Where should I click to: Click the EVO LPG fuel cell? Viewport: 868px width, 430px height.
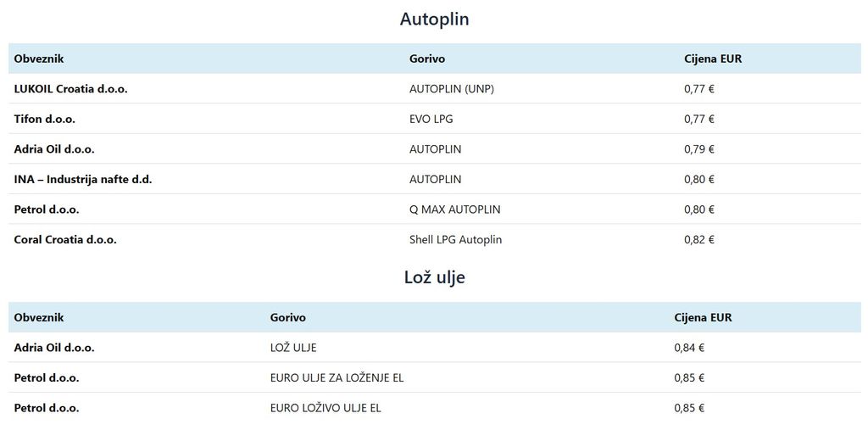(x=431, y=119)
